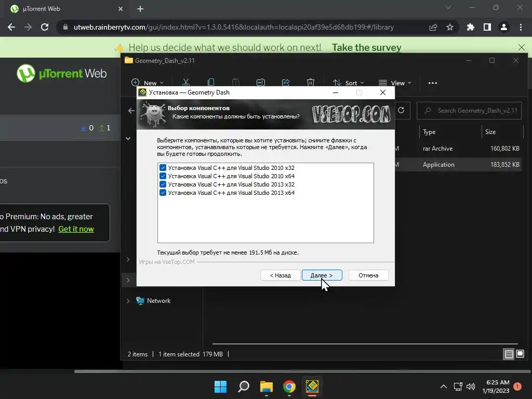Show hidden system tray icons
The width and height of the screenshot is (532, 399).
tap(444, 387)
